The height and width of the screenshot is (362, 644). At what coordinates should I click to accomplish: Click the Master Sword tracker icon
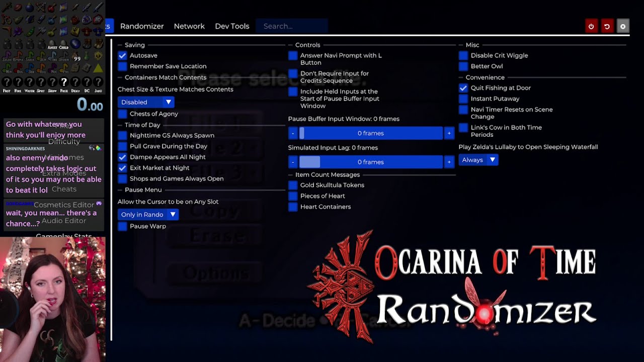point(87,7)
